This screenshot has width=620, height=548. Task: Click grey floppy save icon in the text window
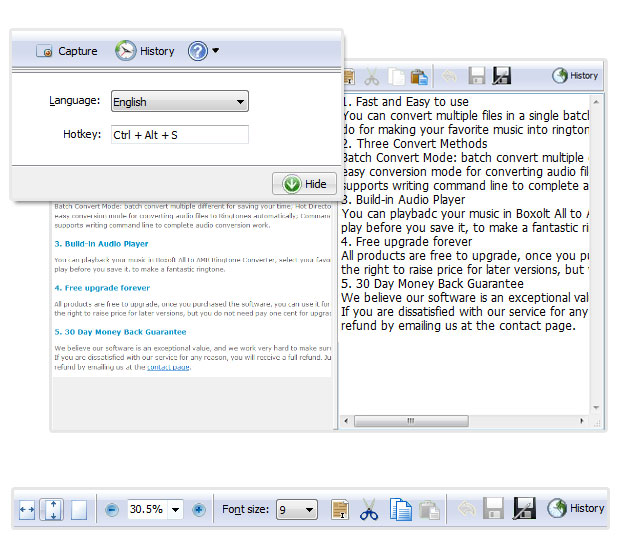click(x=476, y=76)
